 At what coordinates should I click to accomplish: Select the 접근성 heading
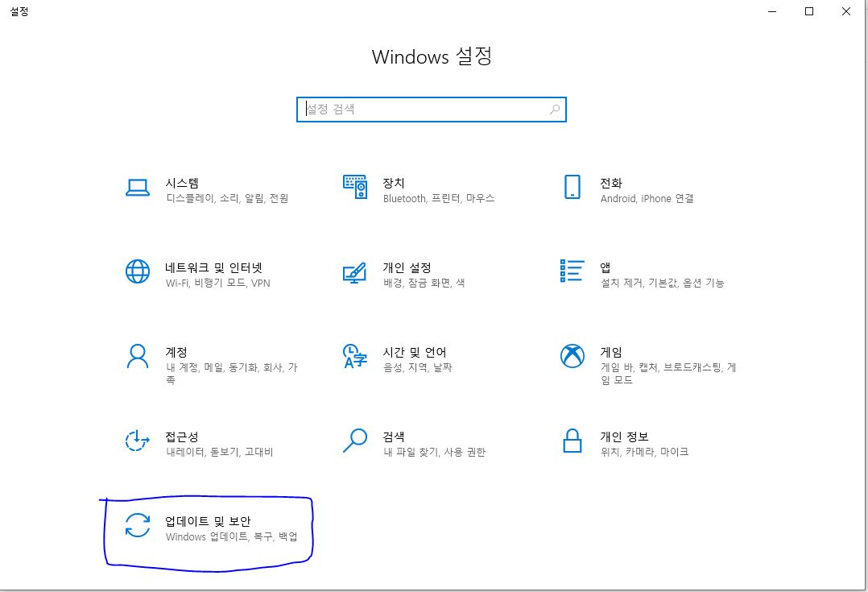pos(182,437)
